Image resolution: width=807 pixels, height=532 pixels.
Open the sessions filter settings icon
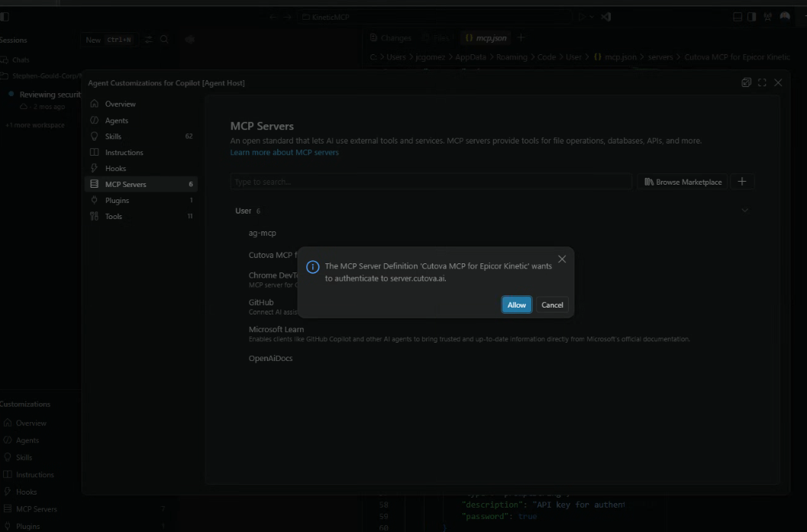(x=149, y=40)
